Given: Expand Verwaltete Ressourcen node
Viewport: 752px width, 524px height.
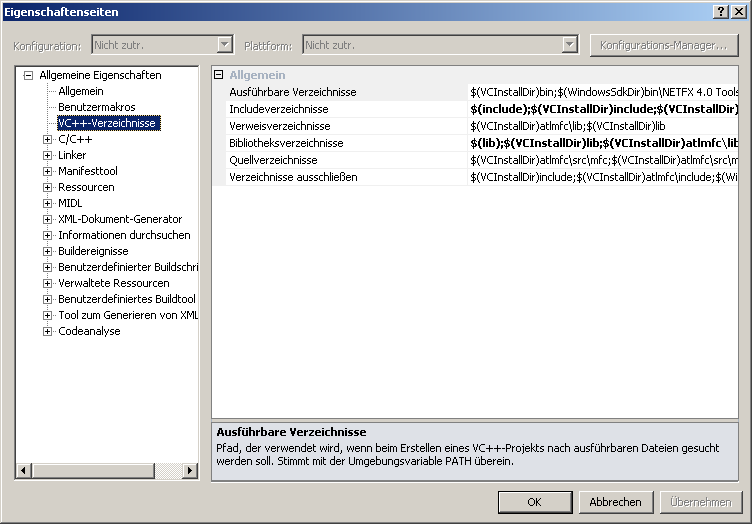Looking at the screenshot, I should pyautogui.click(x=47, y=283).
